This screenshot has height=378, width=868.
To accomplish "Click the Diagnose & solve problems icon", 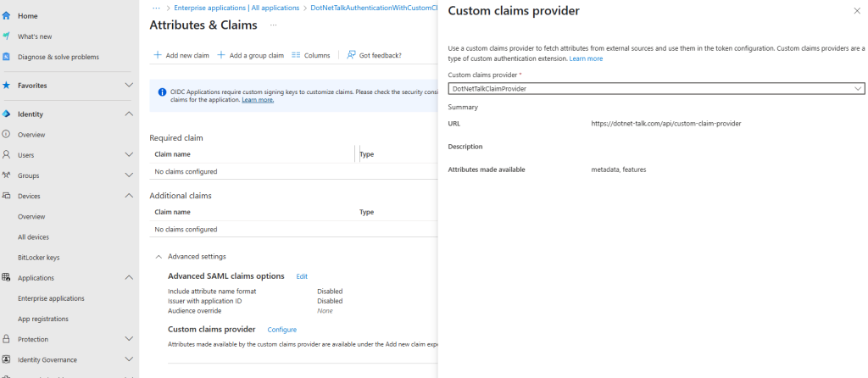I will point(7,57).
